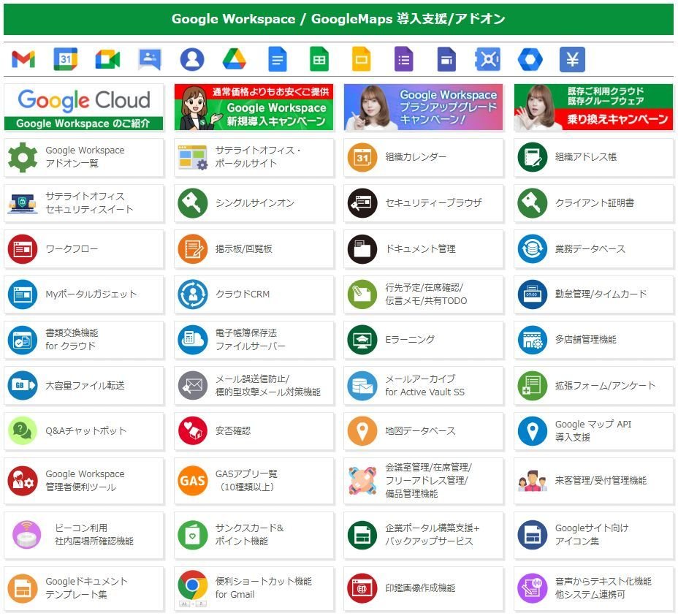This screenshot has height=616, width=678.
Task: Open 業務データベース link
Action: [x=593, y=249]
